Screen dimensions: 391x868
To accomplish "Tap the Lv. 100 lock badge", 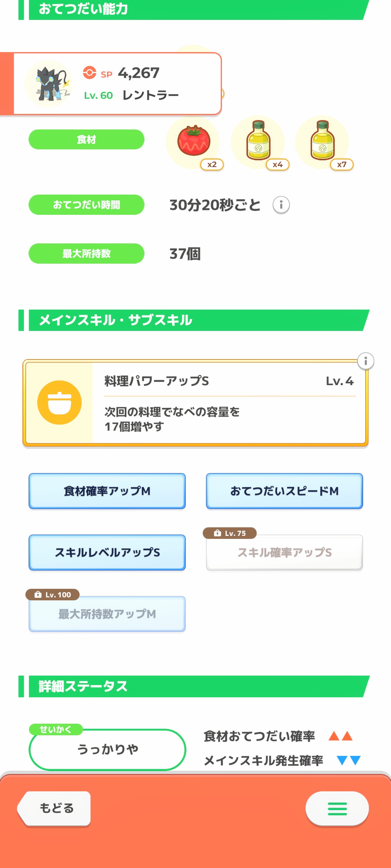I will (52, 595).
